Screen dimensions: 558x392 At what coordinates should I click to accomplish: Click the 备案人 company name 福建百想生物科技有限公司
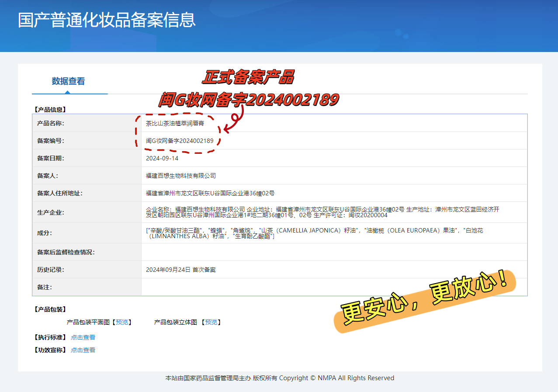(x=181, y=176)
